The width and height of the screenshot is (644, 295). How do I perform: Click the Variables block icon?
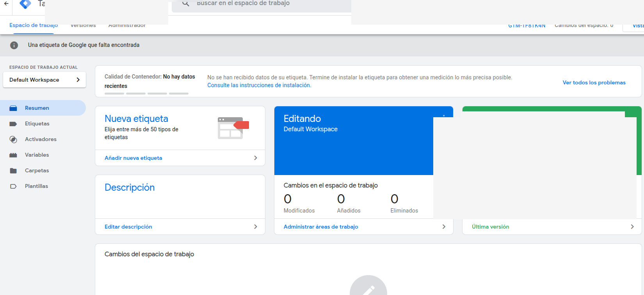pos(13,155)
